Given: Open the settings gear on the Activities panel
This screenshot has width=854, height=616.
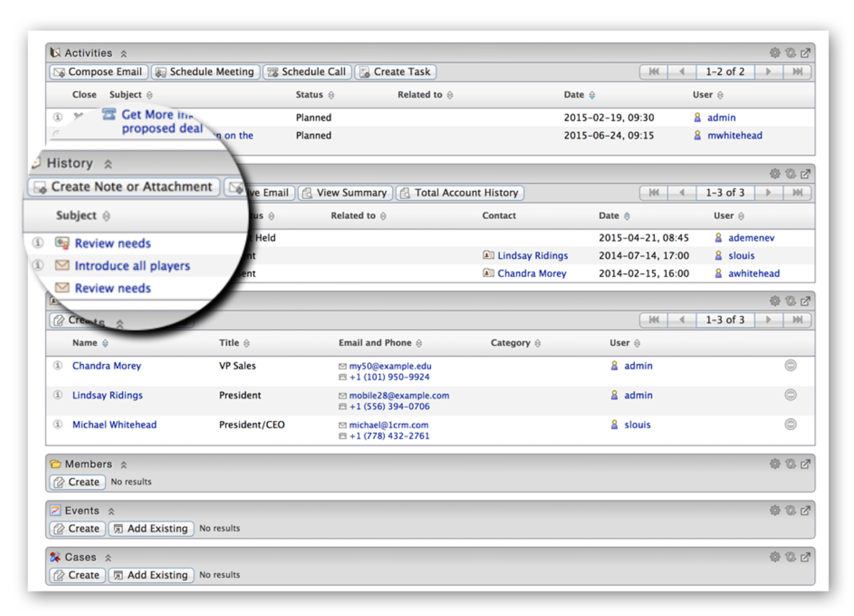Looking at the screenshot, I should [x=775, y=53].
